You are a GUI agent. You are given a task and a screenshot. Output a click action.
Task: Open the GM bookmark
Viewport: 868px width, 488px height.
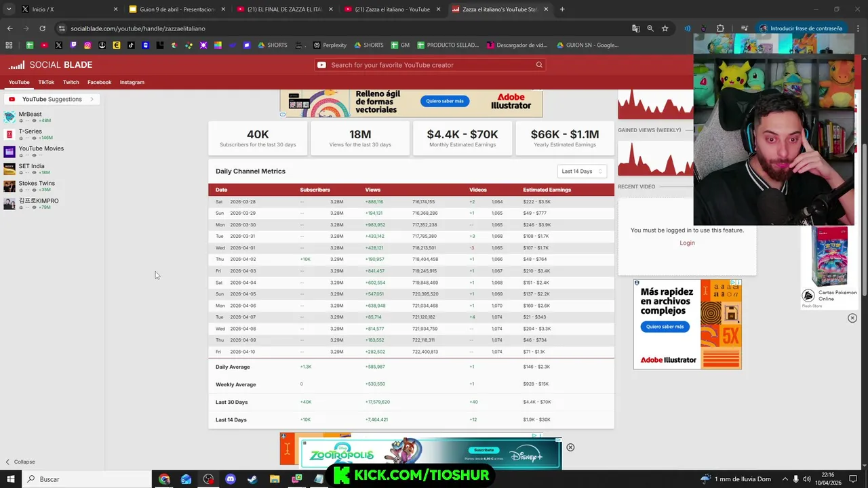click(x=400, y=45)
